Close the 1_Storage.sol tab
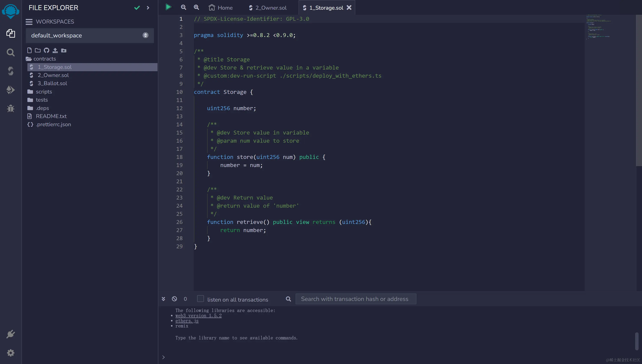 coord(349,8)
